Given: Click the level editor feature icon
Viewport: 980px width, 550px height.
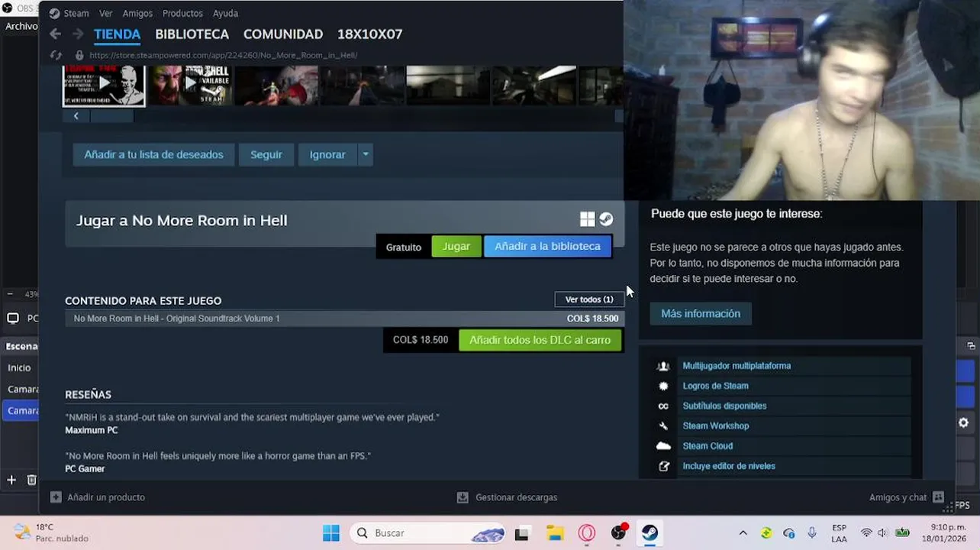Looking at the screenshot, I should coord(663,466).
